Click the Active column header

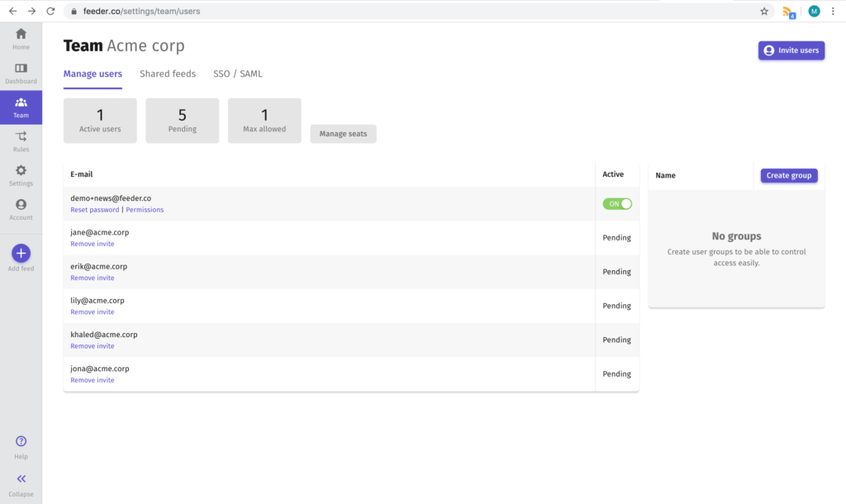coord(613,174)
